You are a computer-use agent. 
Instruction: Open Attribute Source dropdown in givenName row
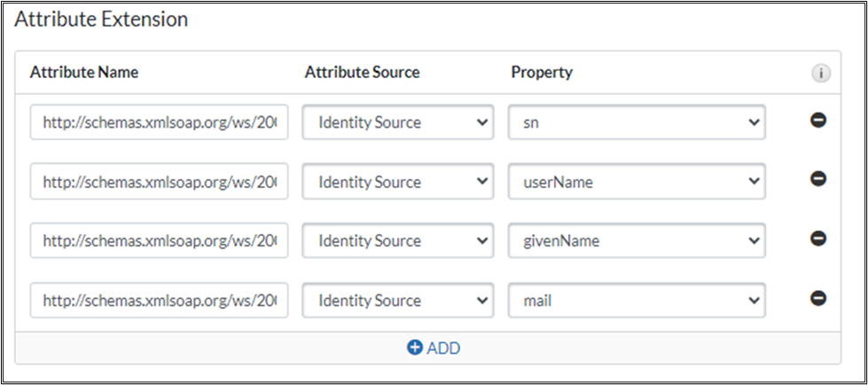(397, 241)
